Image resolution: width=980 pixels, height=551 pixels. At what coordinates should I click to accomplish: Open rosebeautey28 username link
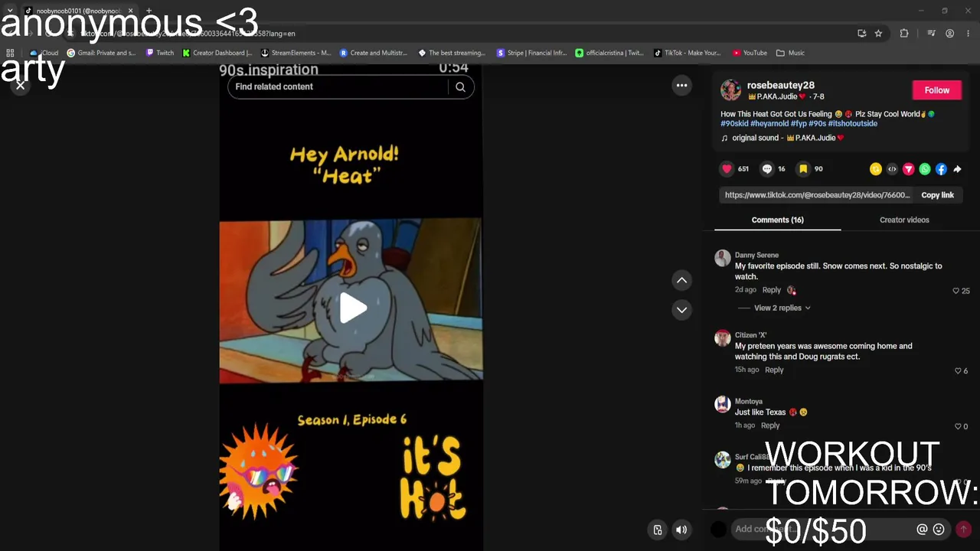(x=781, y=85)
